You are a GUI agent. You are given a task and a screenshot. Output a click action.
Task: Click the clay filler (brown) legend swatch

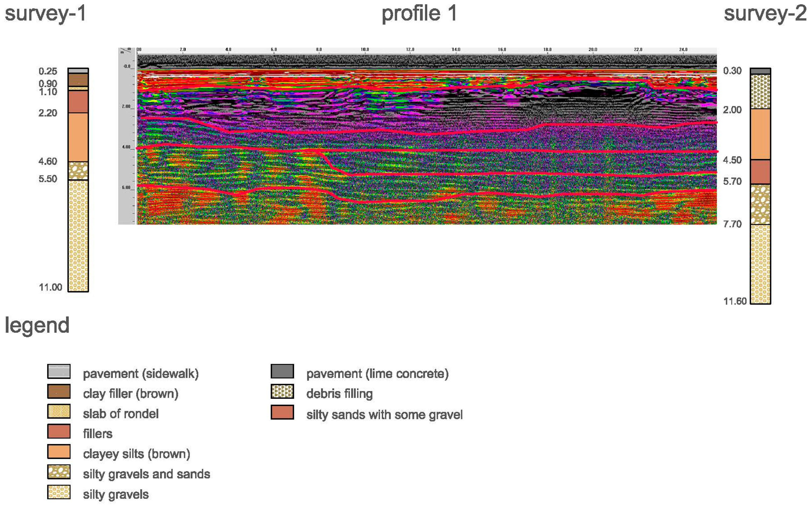59,391
